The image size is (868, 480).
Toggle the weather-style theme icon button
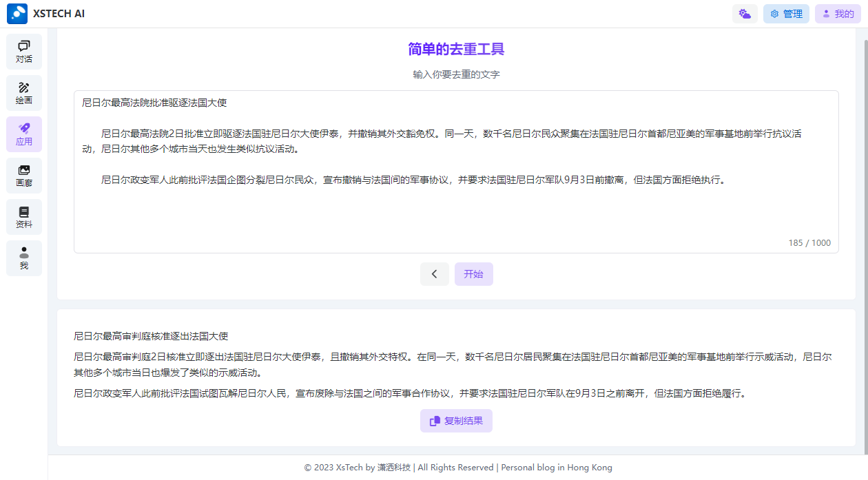[x=745, y=14]
